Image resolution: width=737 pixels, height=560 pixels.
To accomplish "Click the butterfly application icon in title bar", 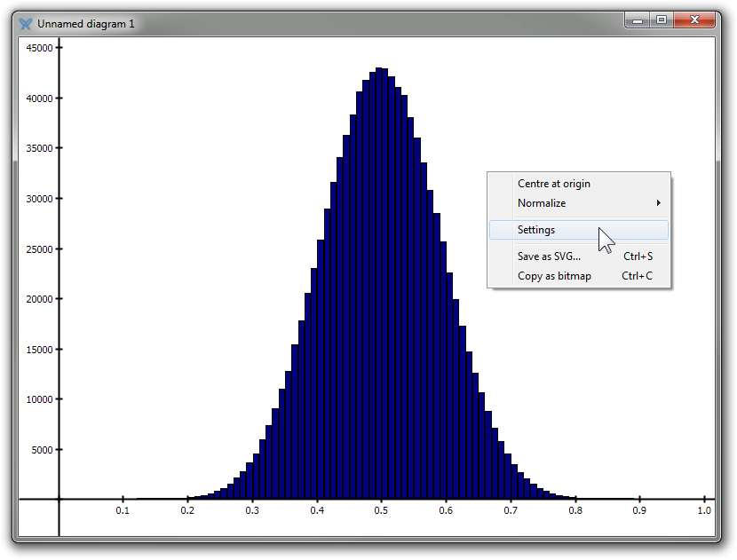I will [x=26, y=23].
